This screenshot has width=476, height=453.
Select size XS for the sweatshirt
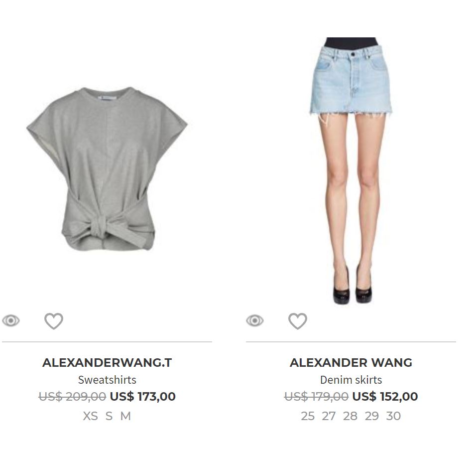click(x=90, y=416)
